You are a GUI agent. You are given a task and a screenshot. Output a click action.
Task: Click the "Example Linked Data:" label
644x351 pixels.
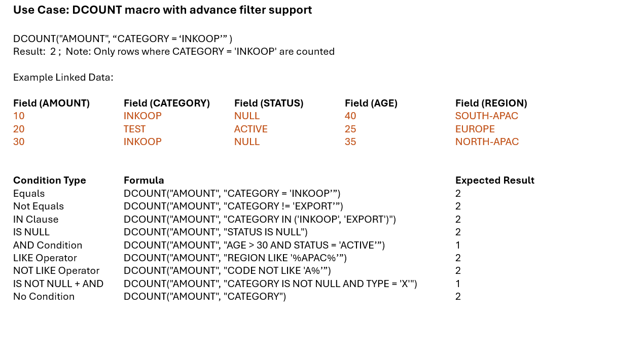tap(63, 77)
